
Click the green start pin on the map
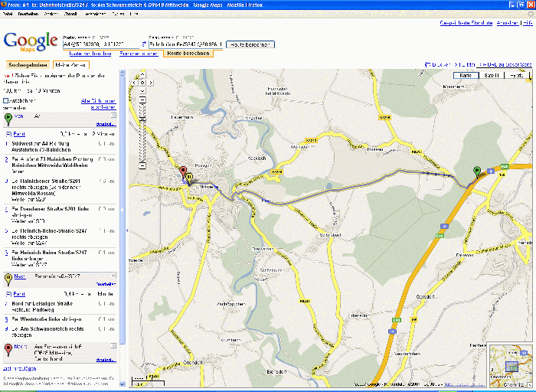476,172
